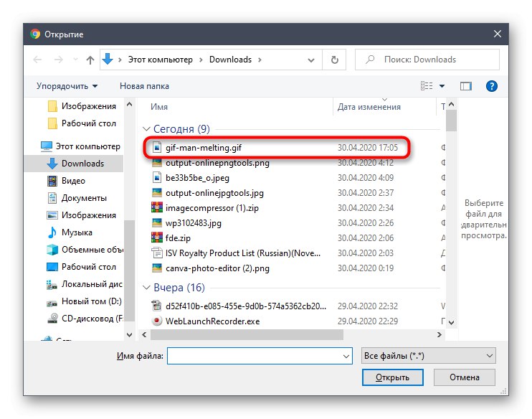Open the Все файлы (*.*) file type dropdown
Viewport: 532px width, 419px height.
tap(429, 356)
